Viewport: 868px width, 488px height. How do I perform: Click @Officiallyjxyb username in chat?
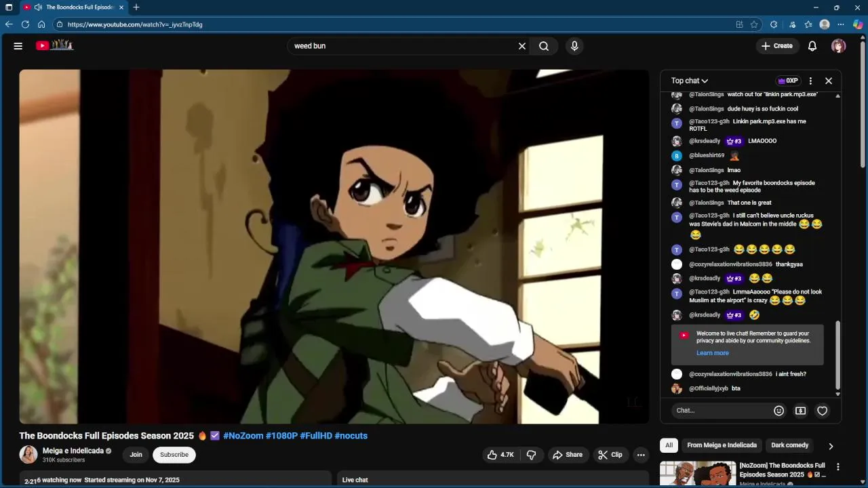coord(708,389)
